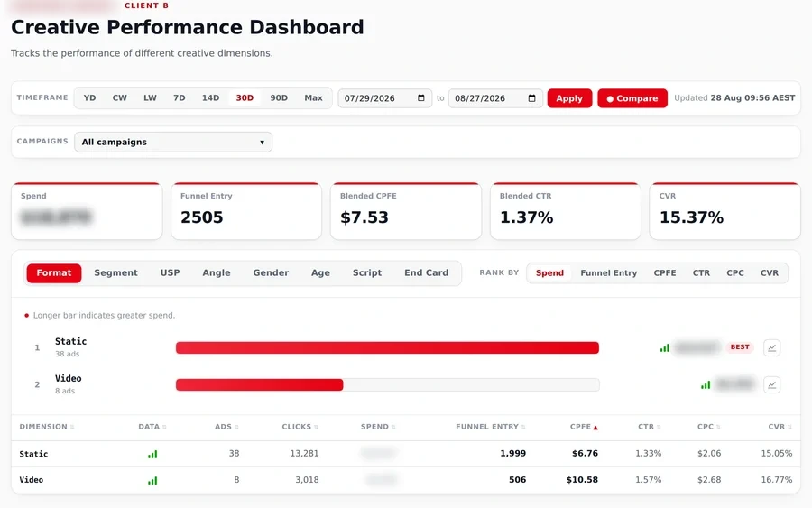The height and width of the screenshot is (508, 812).
Task: Click green data bars icon in Video table row
Action: point(152,481)
